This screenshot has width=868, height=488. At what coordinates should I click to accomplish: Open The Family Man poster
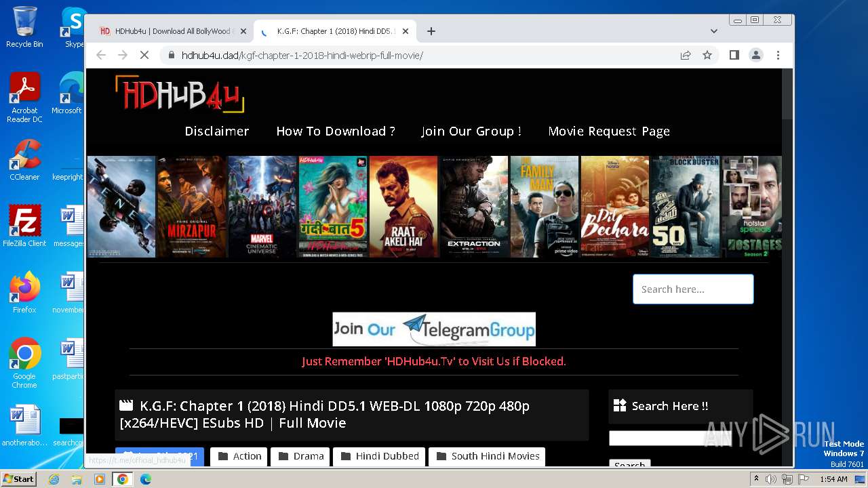tap(545, 207)
